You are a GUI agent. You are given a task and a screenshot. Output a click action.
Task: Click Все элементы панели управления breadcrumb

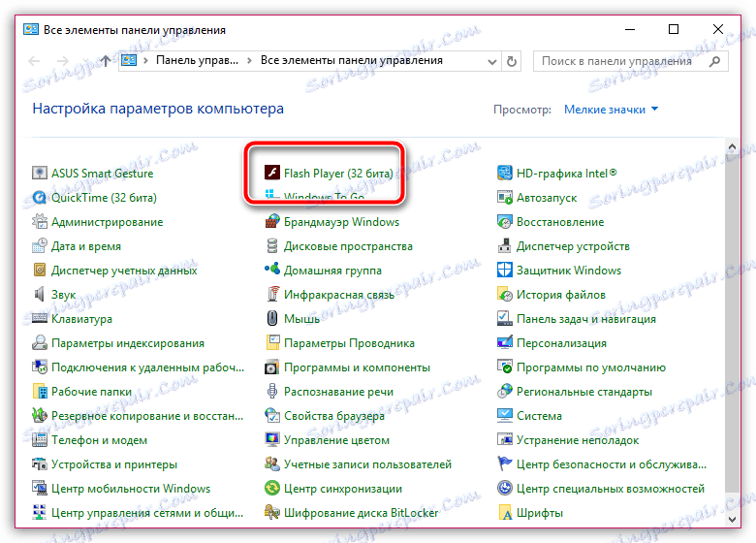click(352, 60)
